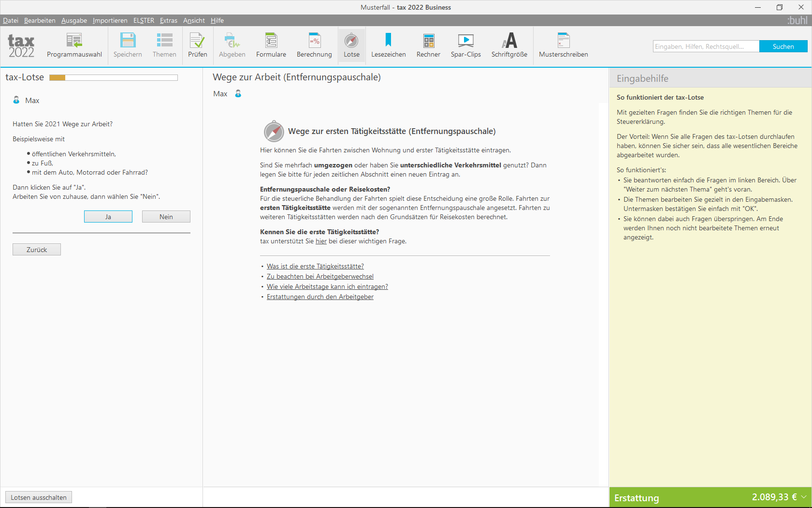Click the tax-Lotse progress bar
This screenshot has width=812, height=508.
tap(114, 77)
